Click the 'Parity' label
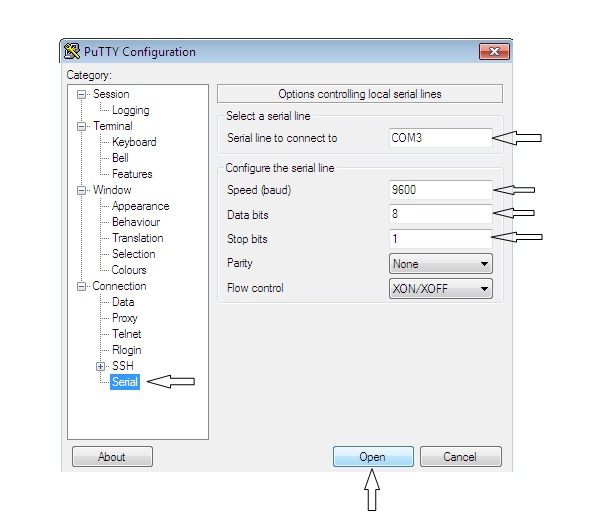The image size is (590, 514). 239,263
